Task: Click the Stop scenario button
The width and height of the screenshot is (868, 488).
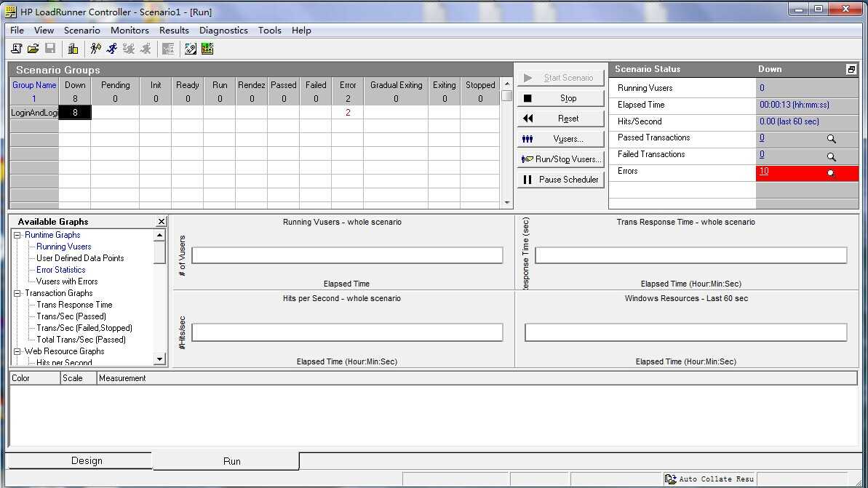Action: pos(561,98)
